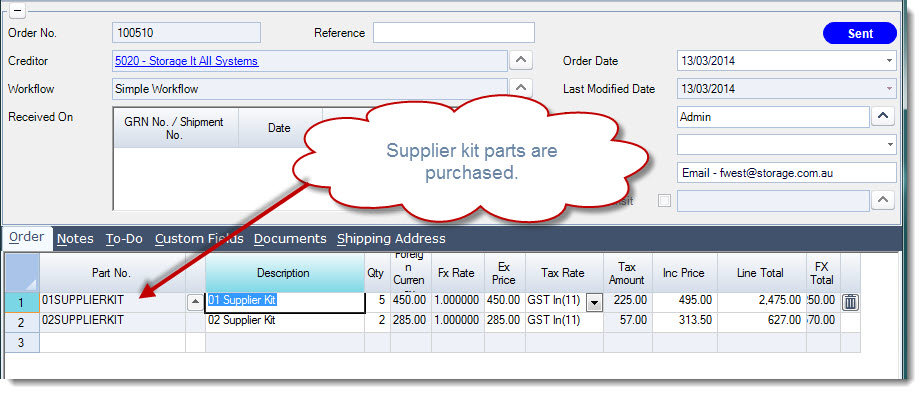
Task: Click tax amount 57.00
Action: pos(627,322)
